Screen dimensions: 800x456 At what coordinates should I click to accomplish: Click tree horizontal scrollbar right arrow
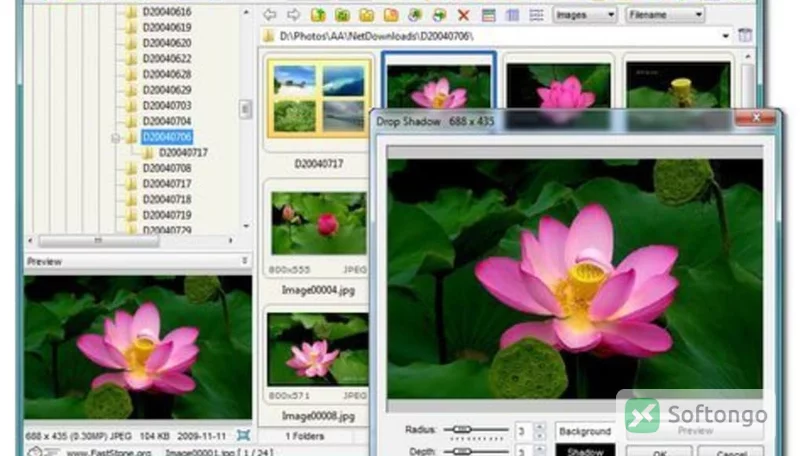pos(231,240)
